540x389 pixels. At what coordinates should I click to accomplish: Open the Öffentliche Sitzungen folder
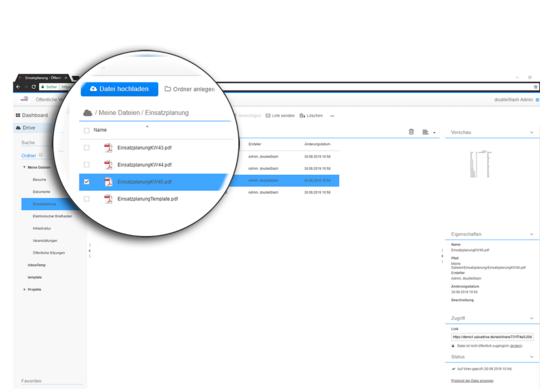(49, 253)
